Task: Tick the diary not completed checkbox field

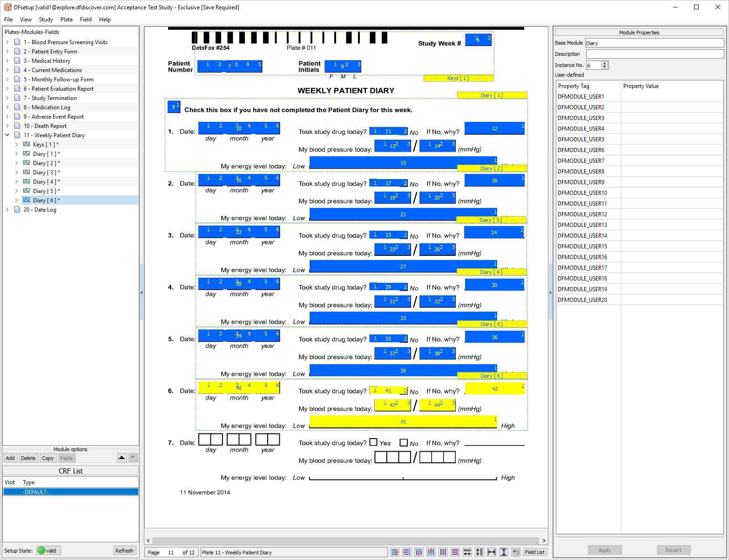Action: (174, 107)
